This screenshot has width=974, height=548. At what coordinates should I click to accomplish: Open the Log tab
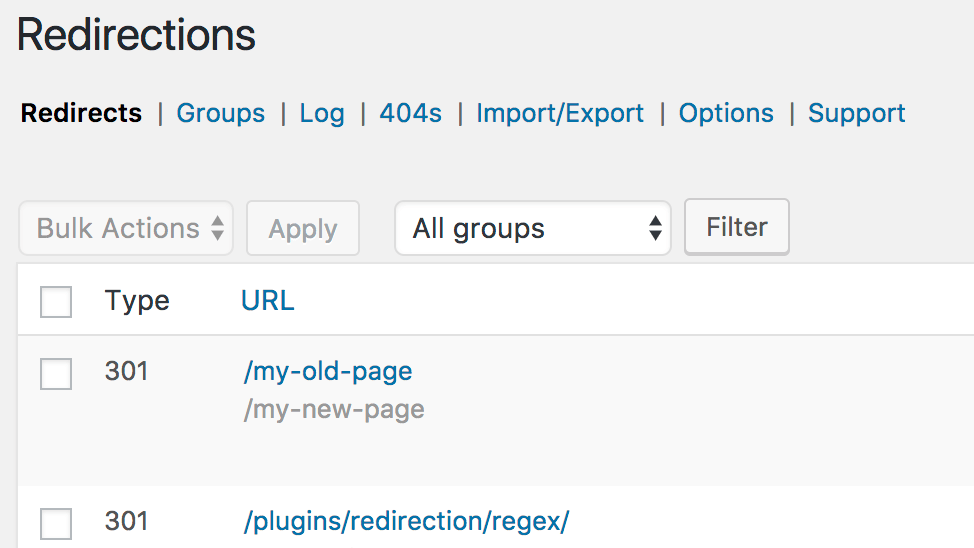point(321,113)
